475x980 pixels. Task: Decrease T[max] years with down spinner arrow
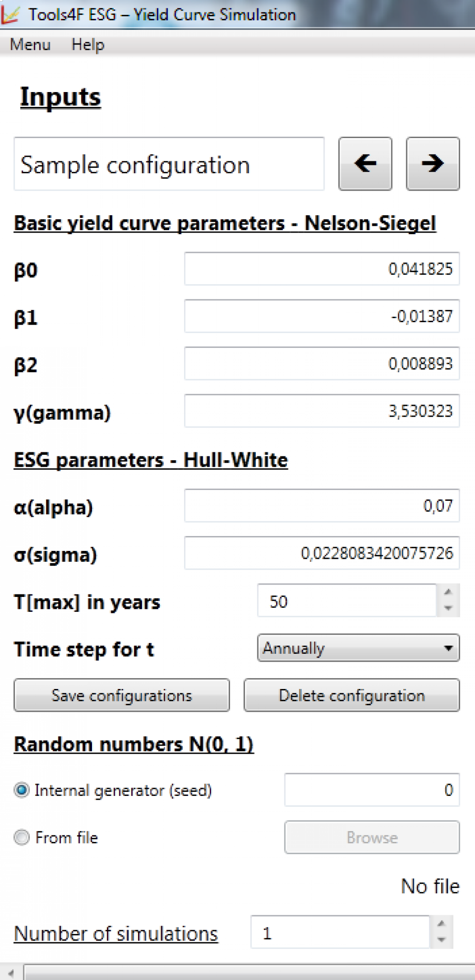(x=448, y=608)
